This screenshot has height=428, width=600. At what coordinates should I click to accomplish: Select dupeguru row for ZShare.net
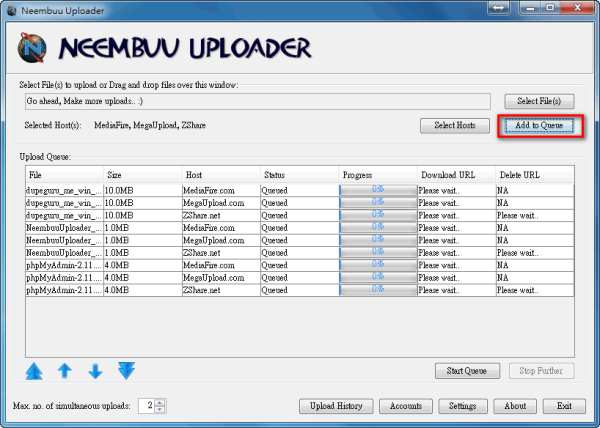pos(300,215)
